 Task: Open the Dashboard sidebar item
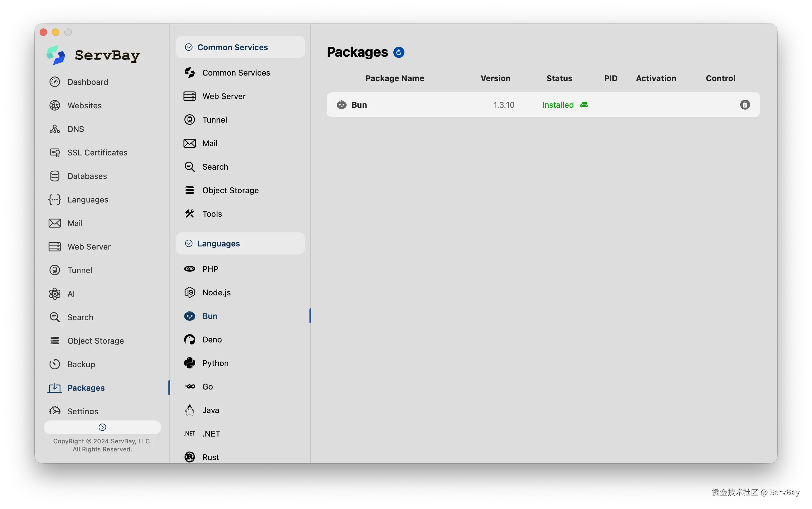[88, 82]
